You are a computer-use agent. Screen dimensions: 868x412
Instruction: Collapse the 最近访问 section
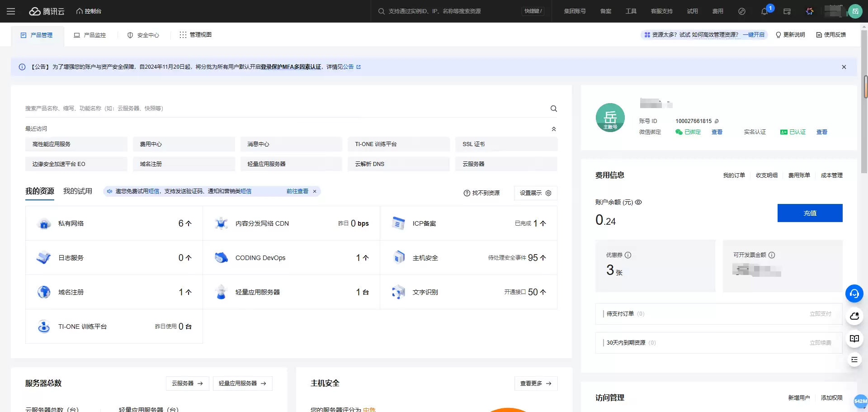(x=553, y=128)
